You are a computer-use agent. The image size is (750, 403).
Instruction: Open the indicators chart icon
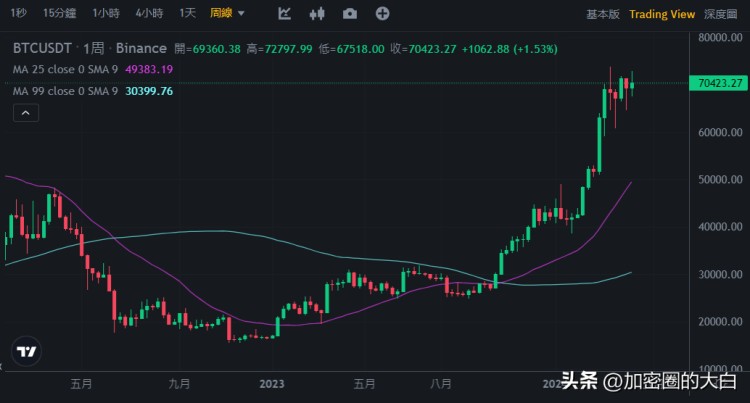coord(285,13)
